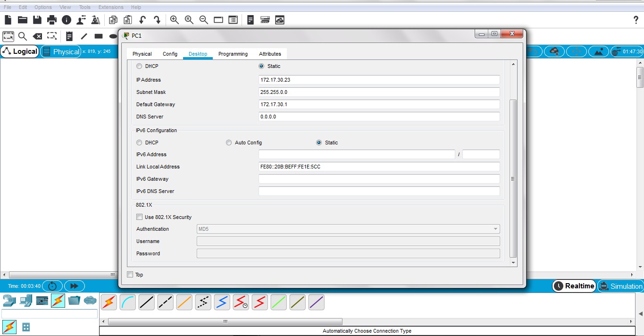Click the Fast Forward Time button
Screen dimensions: 644x336
click(x=75, y=286)
